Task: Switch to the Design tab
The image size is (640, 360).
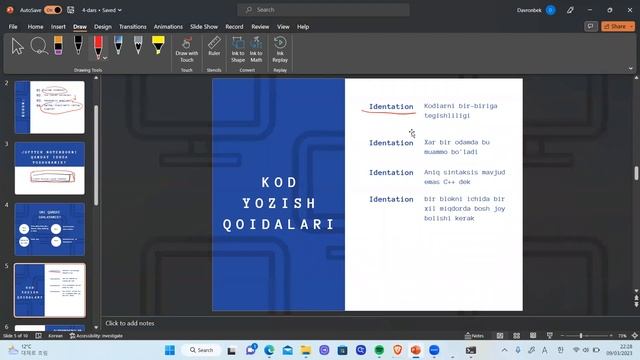Action: (x=102, y=27)
